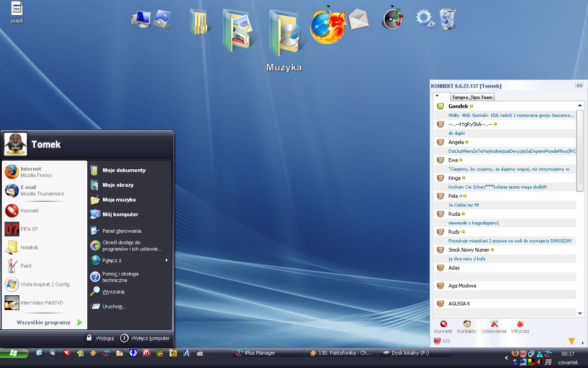588x368 pixels.
Task: Switch to the asterisk tab in Konnekt
Action: click(x=441, y=96)
